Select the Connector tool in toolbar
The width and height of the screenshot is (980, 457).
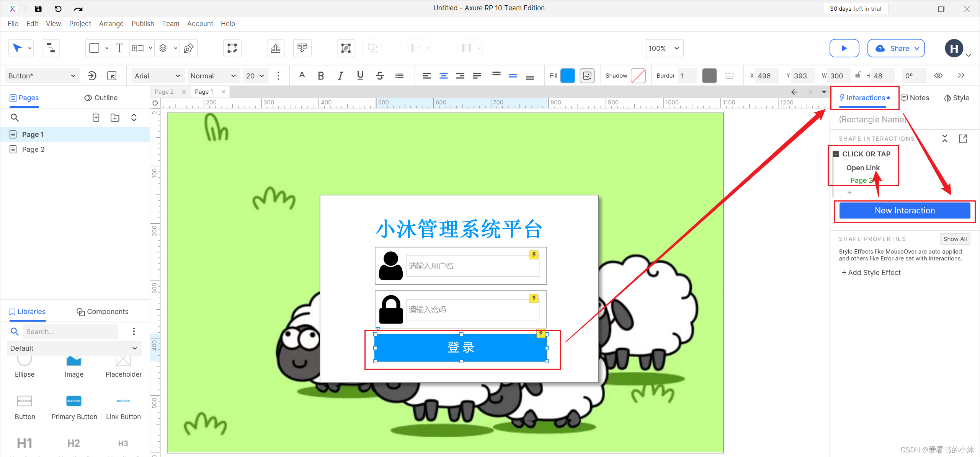point(51,48)
